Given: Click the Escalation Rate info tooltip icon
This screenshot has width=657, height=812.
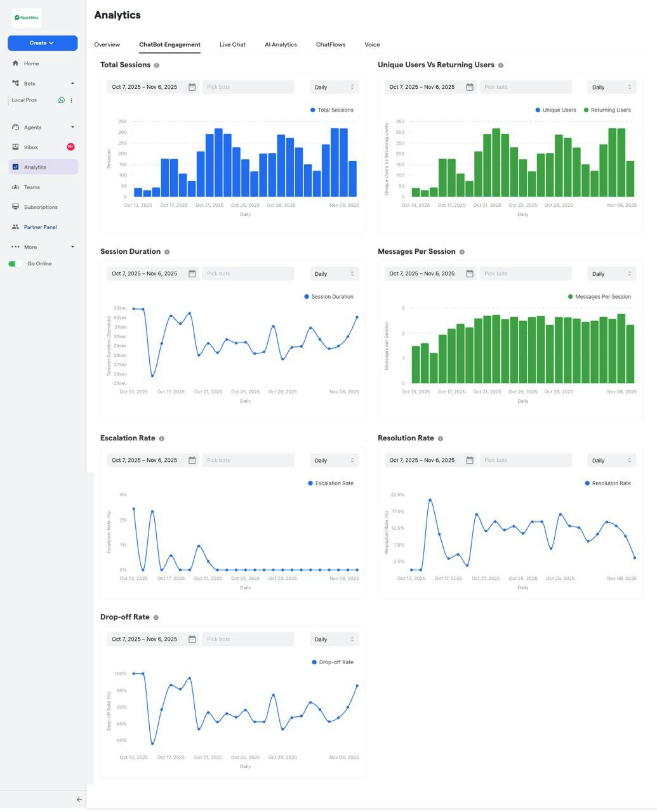Looking at the screenshot, I should point(162,438).
